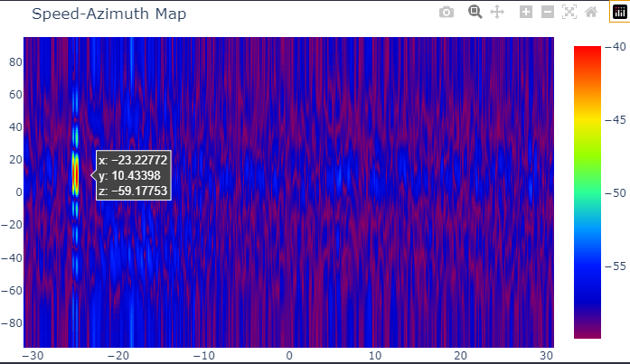Click the −40 colorbar tick label
The image size is (630, 364).
[x=616, y=47]
